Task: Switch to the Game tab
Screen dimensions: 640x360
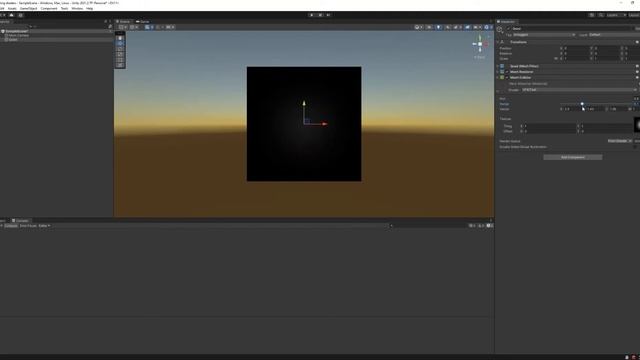Action: coord(142,22)
